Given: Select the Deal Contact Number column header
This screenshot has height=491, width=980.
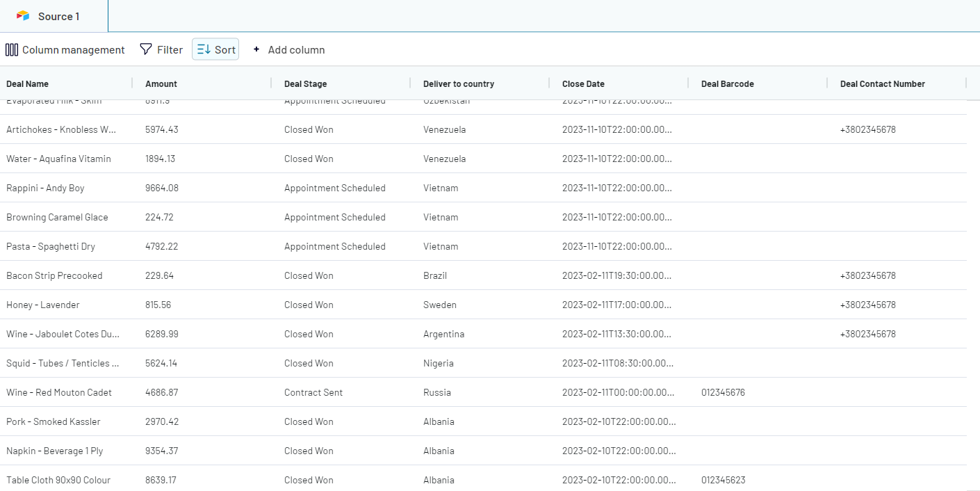Looking at the screenshot, I should point(882,83).
